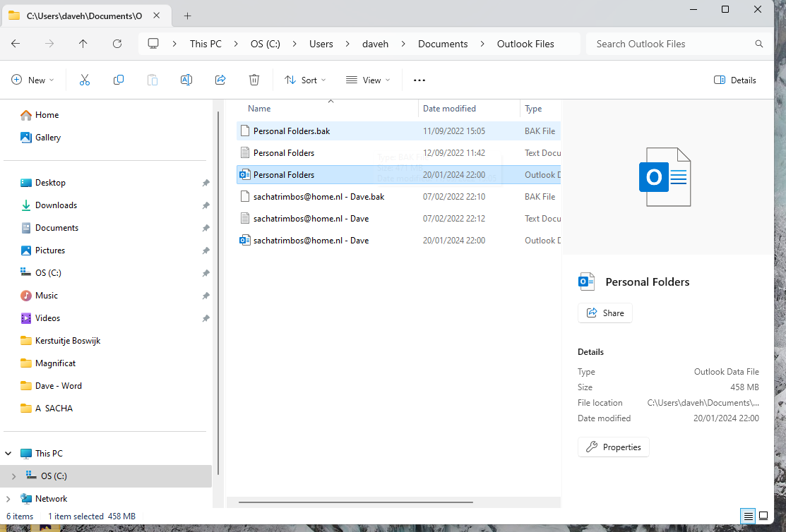Open a new tab with plus icon

187,16
